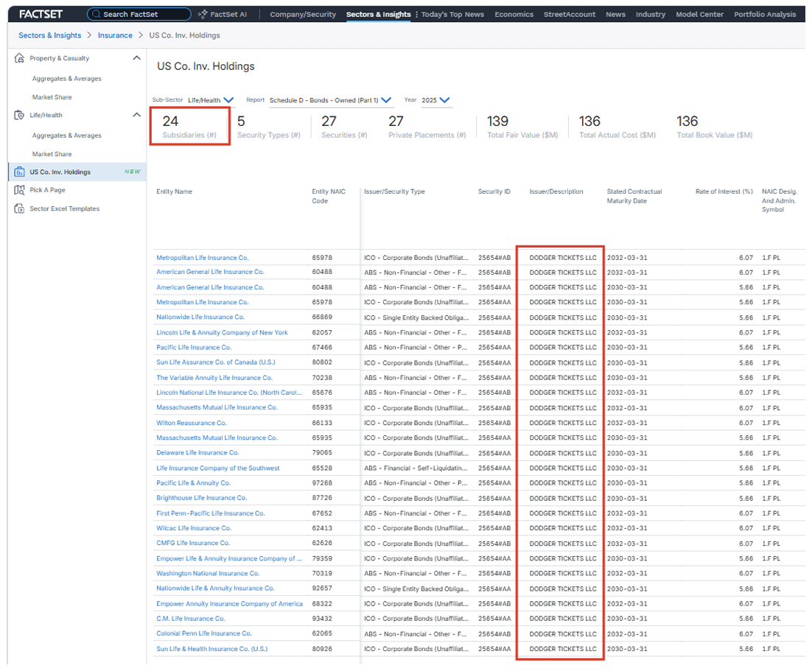The height and width of the screenshot is (671, 812).
Task: Open Life Insurance Company of the Southwest
Action: [x=217, y=468]
